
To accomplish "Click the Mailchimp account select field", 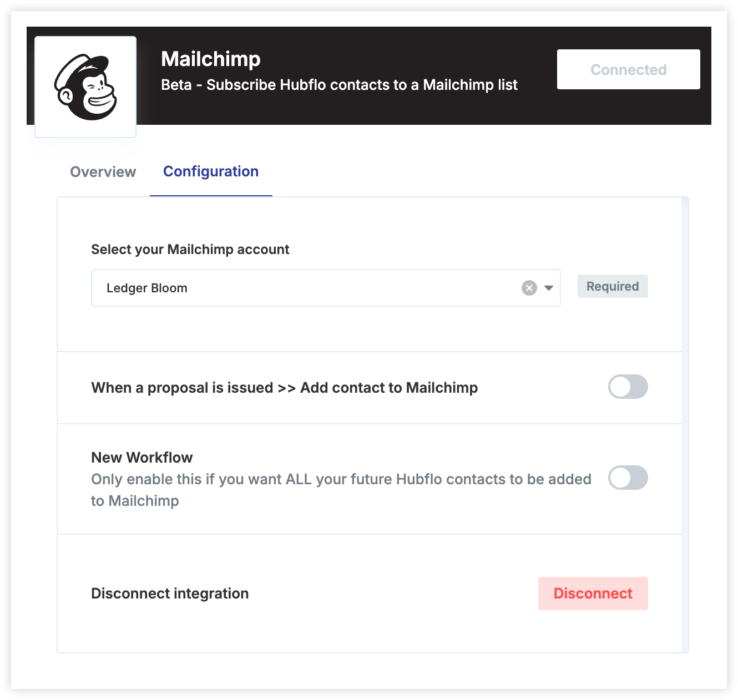I will [326, 288].
